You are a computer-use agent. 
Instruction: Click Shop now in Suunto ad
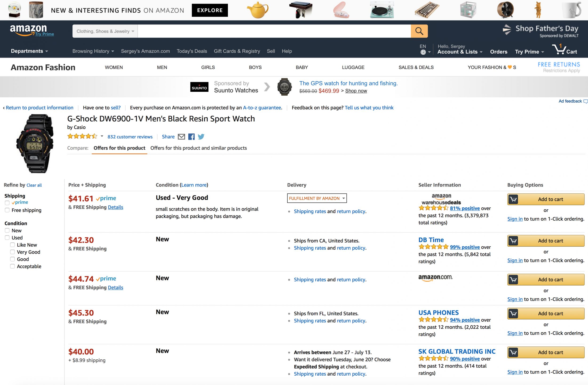coord(356,91)
